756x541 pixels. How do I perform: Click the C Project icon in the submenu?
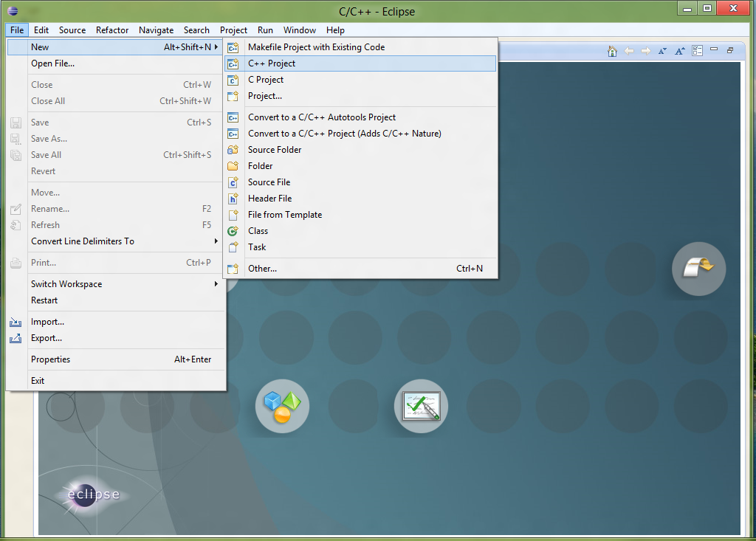[x=233, y=80]
